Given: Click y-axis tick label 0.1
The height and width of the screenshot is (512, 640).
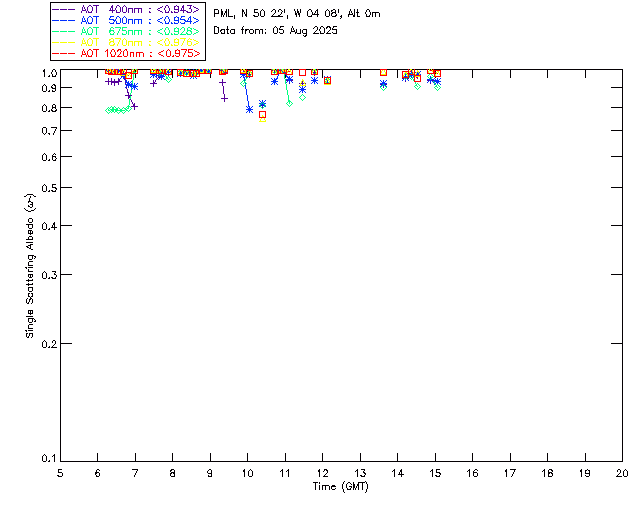Looking at the screenshot, I should point(49,459).
